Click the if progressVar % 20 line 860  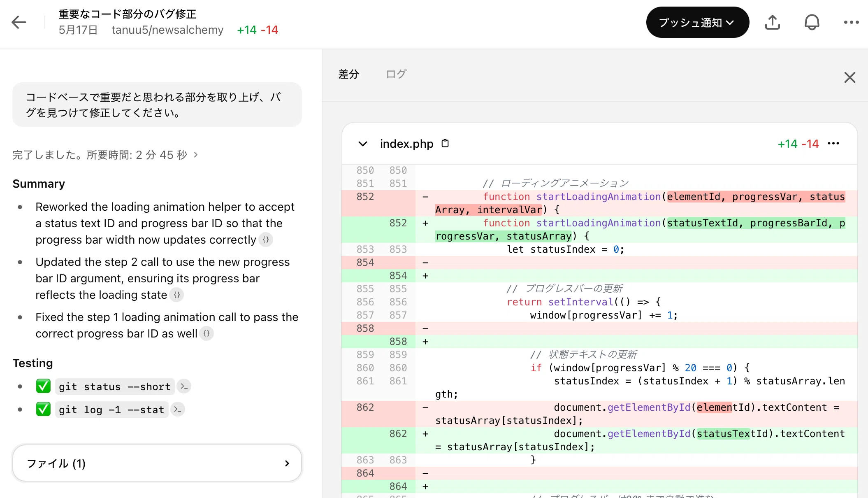point(640,368)
